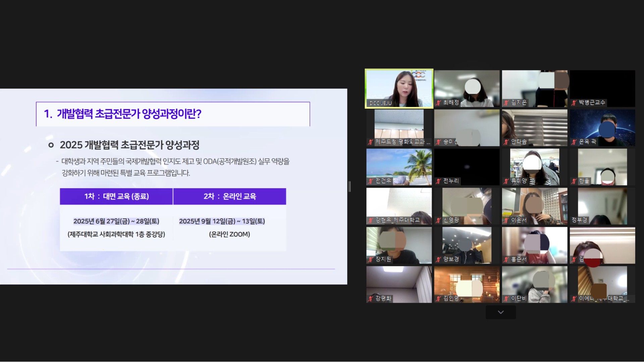Click the slide's 1차 대면 교육 header

(x=116, y=196)
